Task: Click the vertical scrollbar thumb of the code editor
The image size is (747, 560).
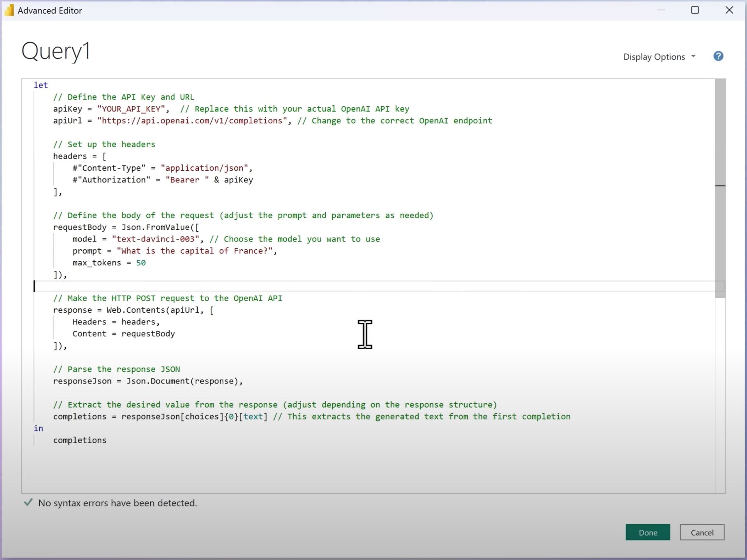Action: pyautogui.click(x=720, y=189)
